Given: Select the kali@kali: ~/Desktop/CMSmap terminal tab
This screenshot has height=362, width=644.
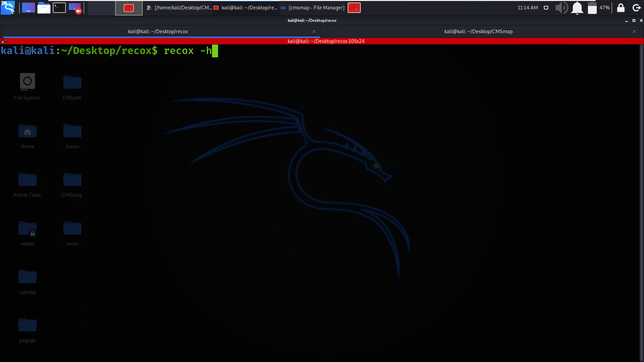Looking at the screenshot, I should pos(478,31).
